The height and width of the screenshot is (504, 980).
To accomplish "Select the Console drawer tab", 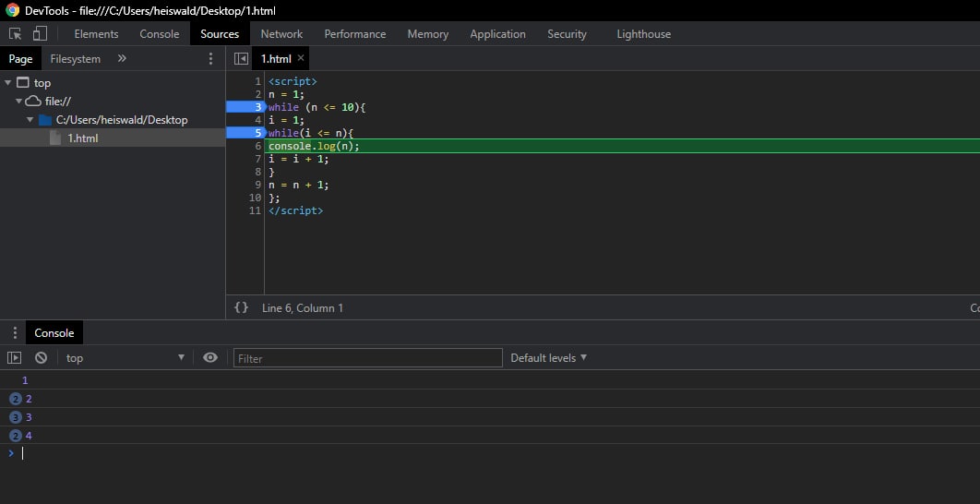I will point(54,333).
